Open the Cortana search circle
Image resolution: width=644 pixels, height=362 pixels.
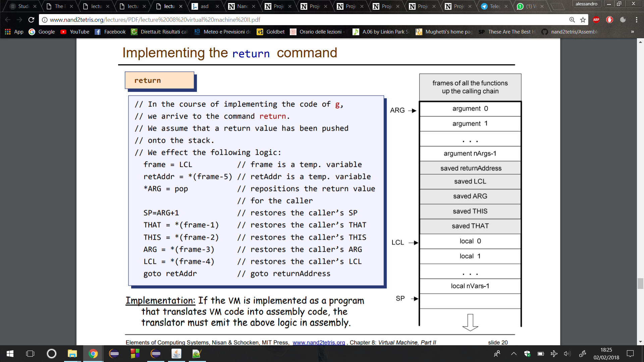[52, 354]
